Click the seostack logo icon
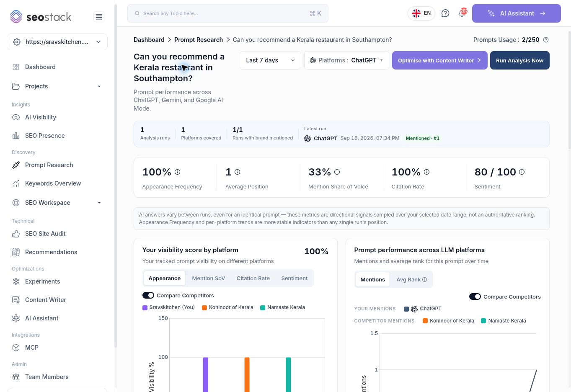 click(16, 17)
